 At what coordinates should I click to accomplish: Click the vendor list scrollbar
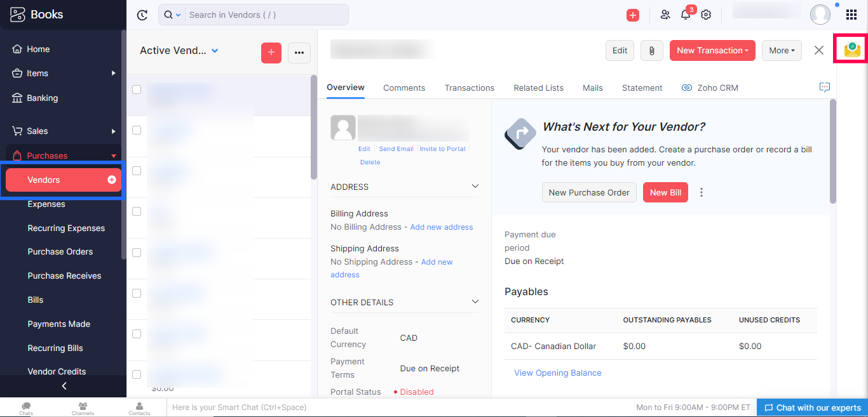point(314,127)
